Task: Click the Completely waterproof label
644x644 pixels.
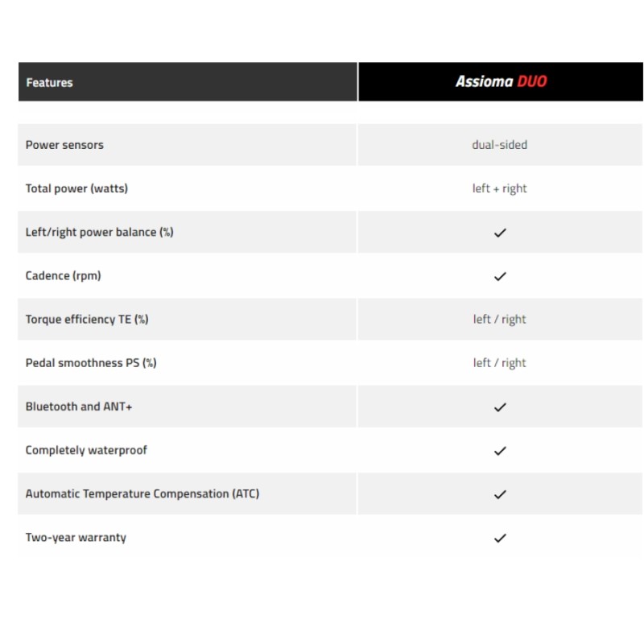Action: [86, 450]
